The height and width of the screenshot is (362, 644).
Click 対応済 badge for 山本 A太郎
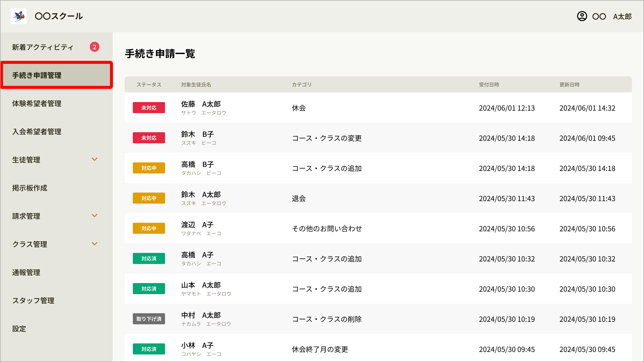click(149, 289)
